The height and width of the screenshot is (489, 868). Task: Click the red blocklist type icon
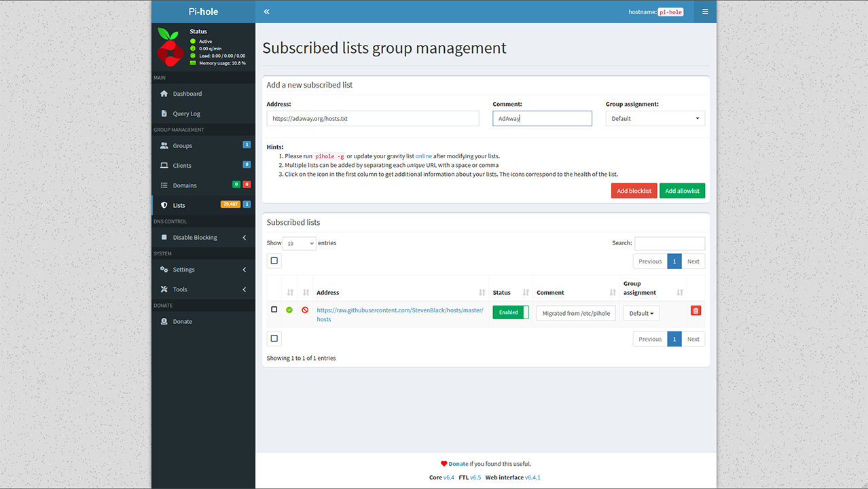click(x=305, y=310)
